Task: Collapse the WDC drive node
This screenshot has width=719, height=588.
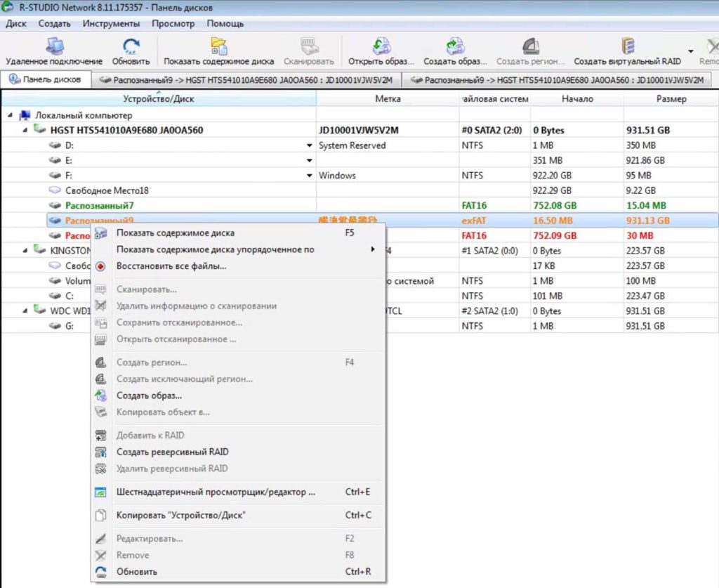Action: (25, 311)
